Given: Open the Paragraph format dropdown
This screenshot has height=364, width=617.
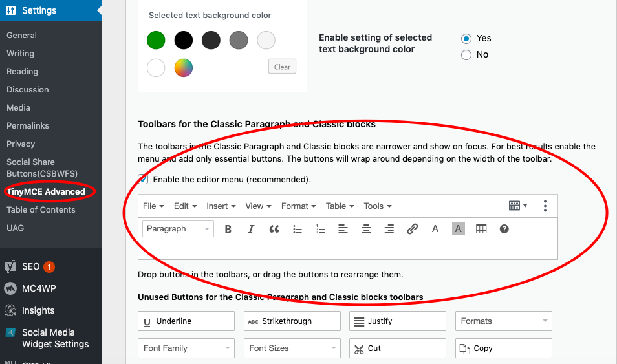Looking at the screenshot, I should (178, 229).
